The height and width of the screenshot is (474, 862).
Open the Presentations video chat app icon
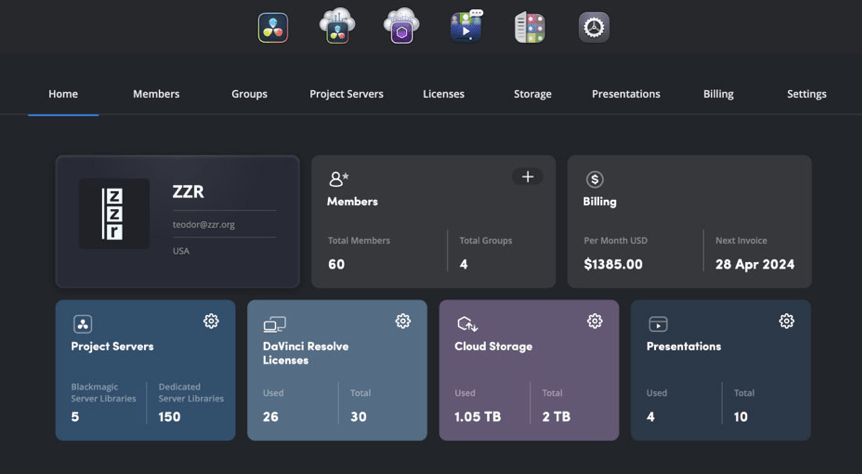466,26
